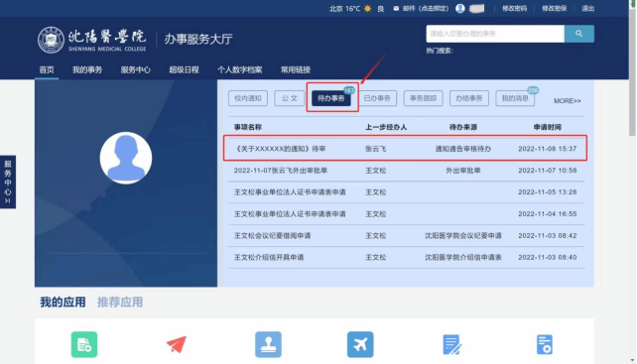Open the blue stamp seal app icon
Image resolution: width=637 pixels, height=364 pixels.
coord(268,344)
